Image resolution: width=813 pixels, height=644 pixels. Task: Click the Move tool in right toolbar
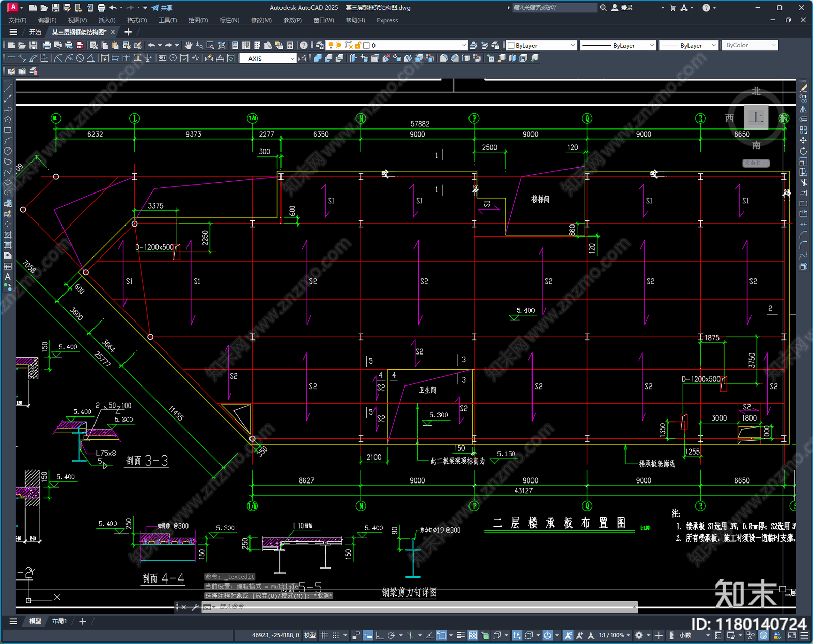point(803,140)
